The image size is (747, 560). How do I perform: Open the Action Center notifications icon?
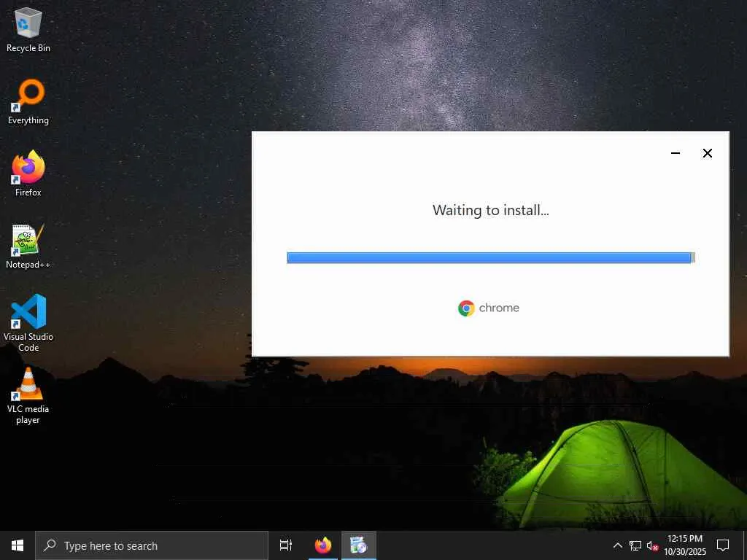point(723,545)
